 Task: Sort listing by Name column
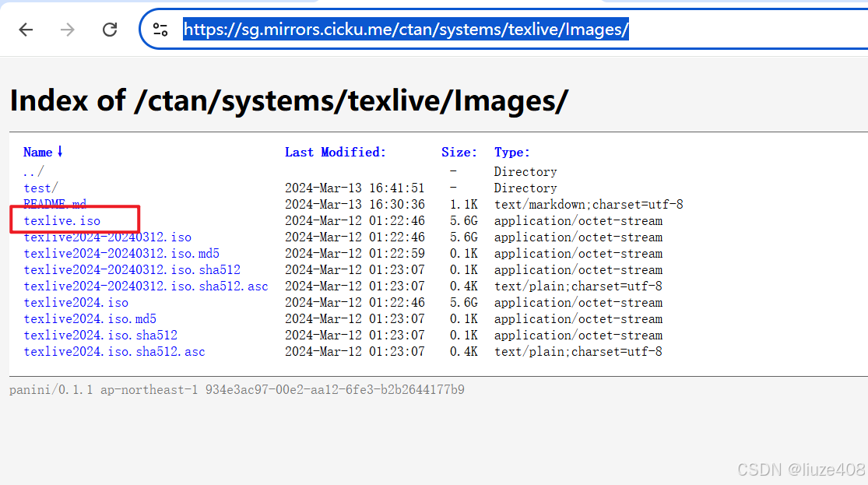pyautogui.click(x=43, y=153)
